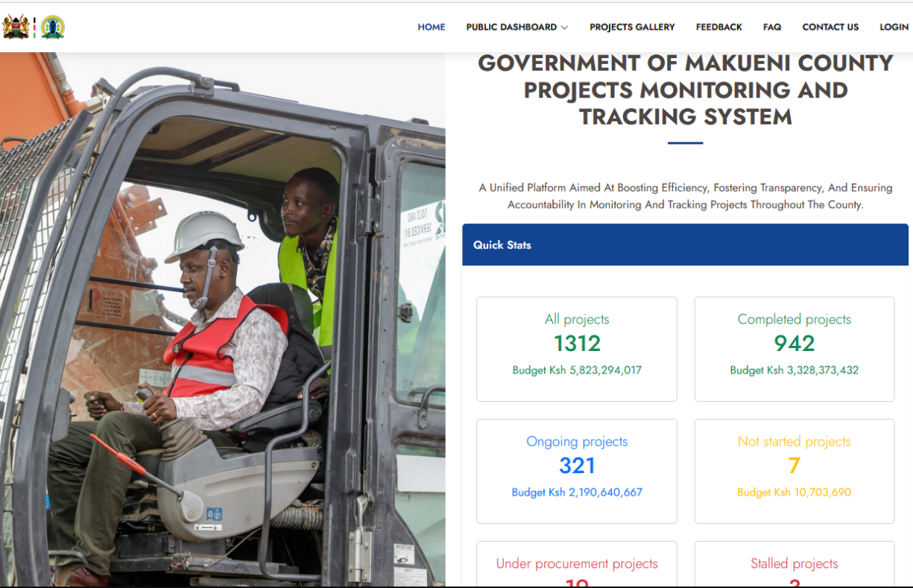Image resolution: width=913 pixels, height=588 pixels.
Task: Click the Ongoing projects card
Action: (577, 471)
